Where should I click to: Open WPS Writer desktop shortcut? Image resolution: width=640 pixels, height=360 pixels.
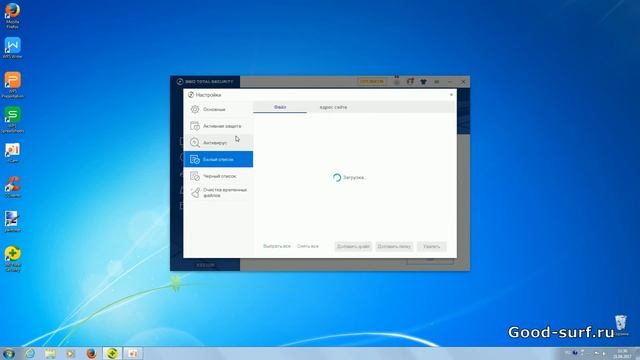[x=12, y=48]
